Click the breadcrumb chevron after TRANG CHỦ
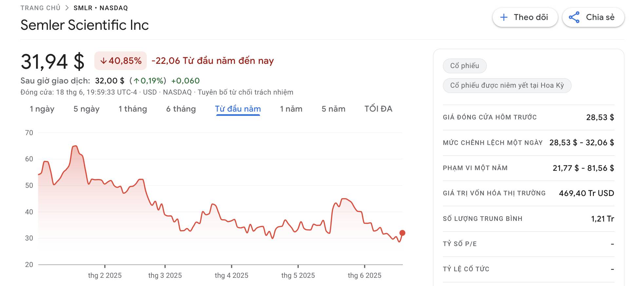The height and width of the screenshot is (286, 644). click(x=67, y=8)
